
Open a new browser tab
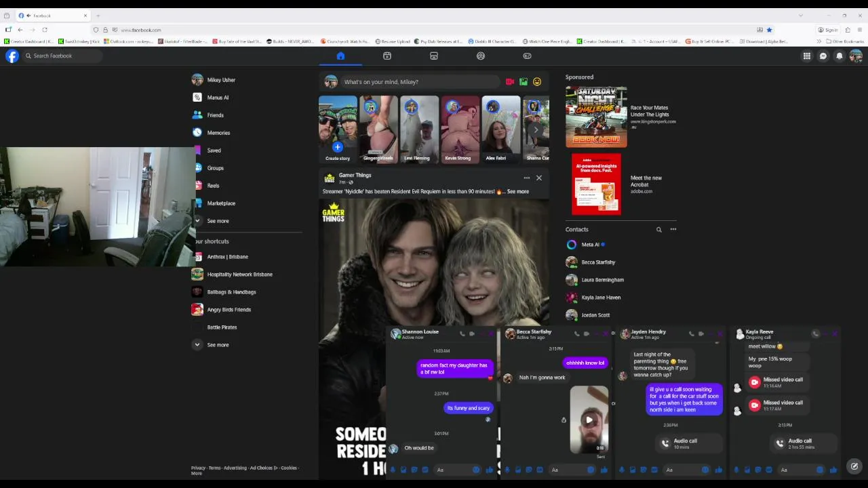click(98, 16)
